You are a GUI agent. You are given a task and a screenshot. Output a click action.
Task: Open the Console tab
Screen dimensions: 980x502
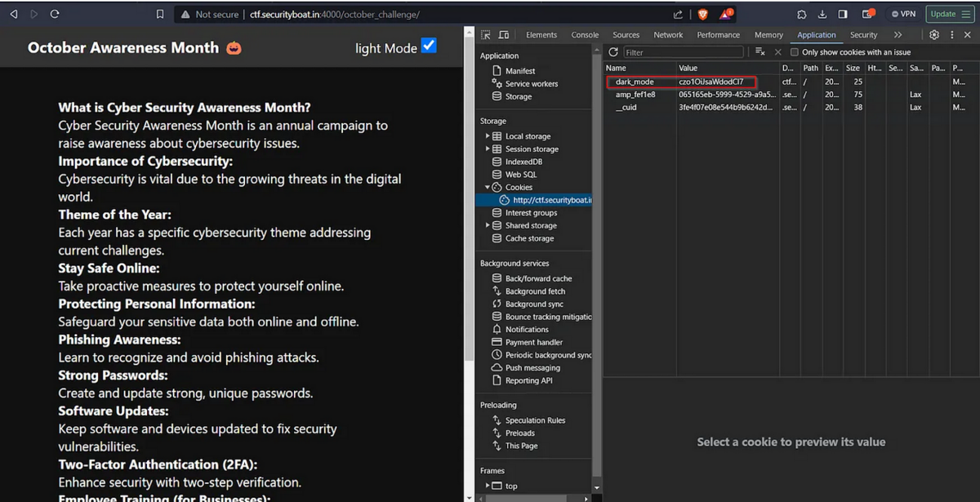[585, 35]
